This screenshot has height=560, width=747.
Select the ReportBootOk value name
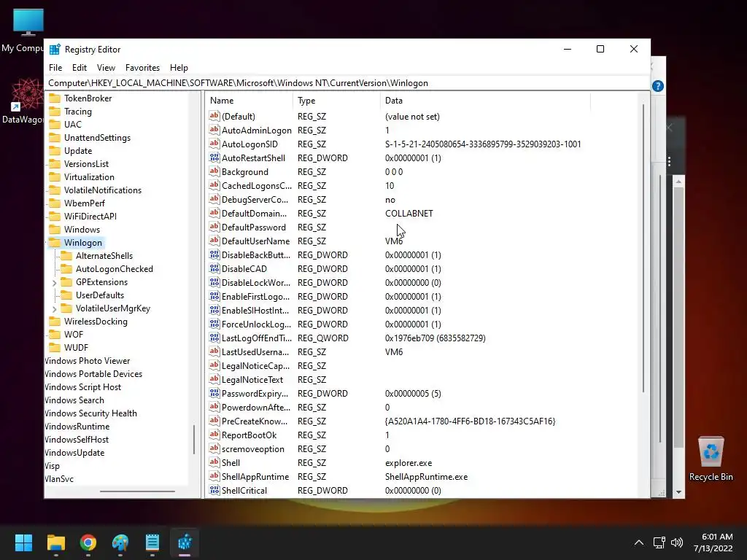pyautogui.click(x=249, y=435)
